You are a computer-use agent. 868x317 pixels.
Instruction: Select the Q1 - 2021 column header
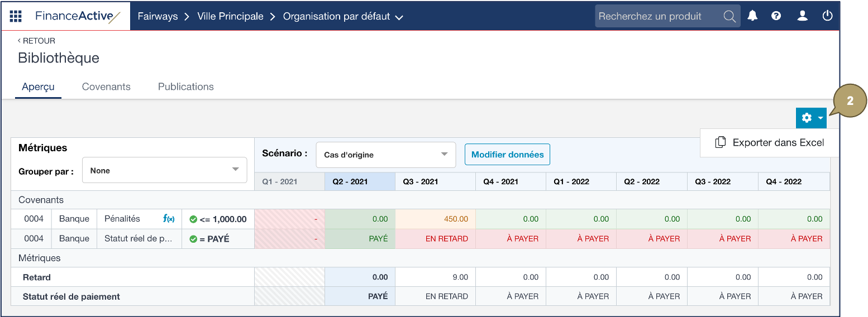tap(289, 181)
